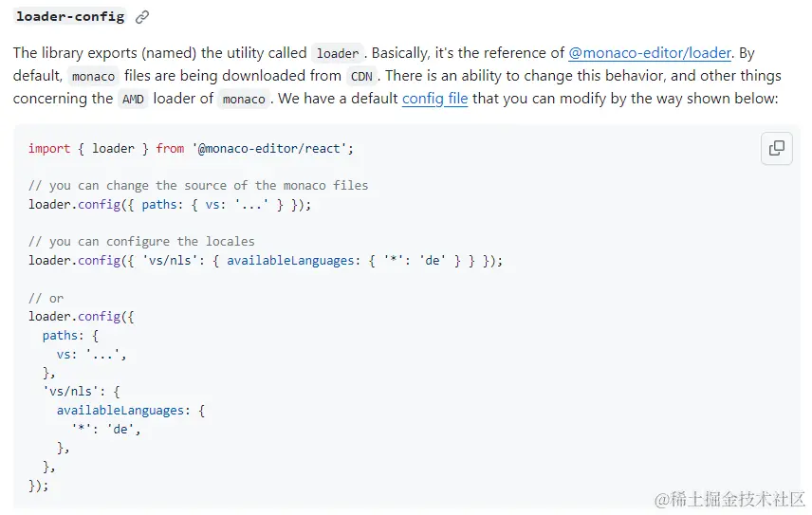Open the @monaco-editor/loader link
The height and width of the screenshot is (515, 812).
tap(650, 53)
